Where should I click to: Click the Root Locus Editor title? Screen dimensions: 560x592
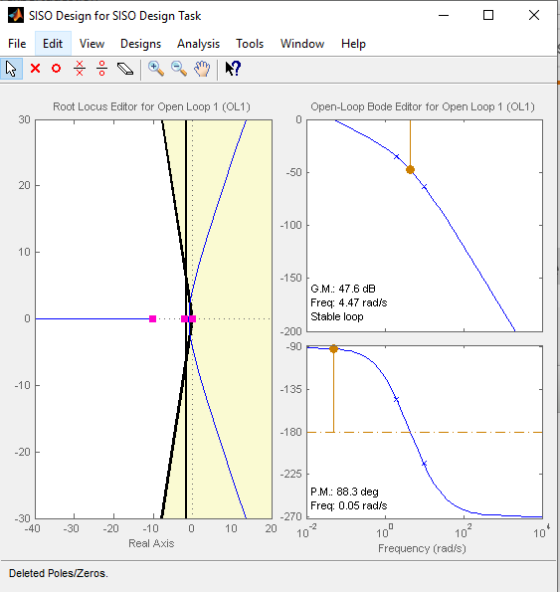point(151,107)
